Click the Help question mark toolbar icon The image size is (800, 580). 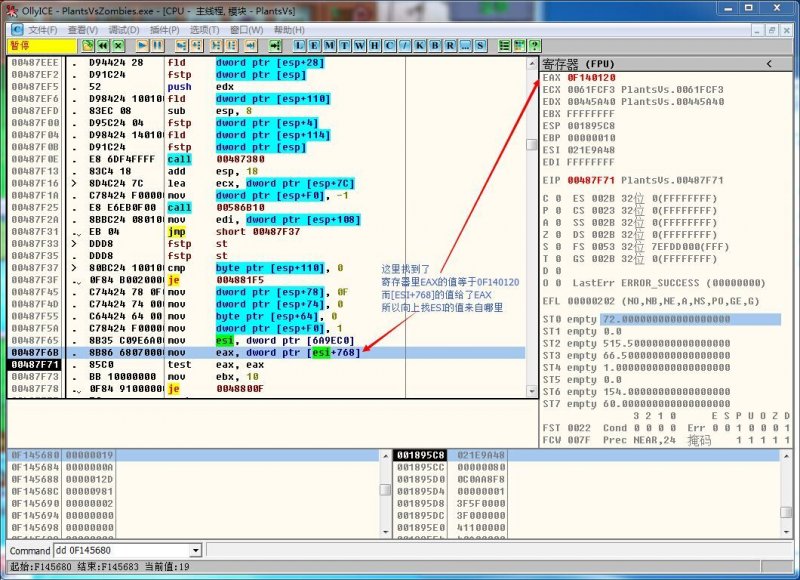click(x=535, y=46)
